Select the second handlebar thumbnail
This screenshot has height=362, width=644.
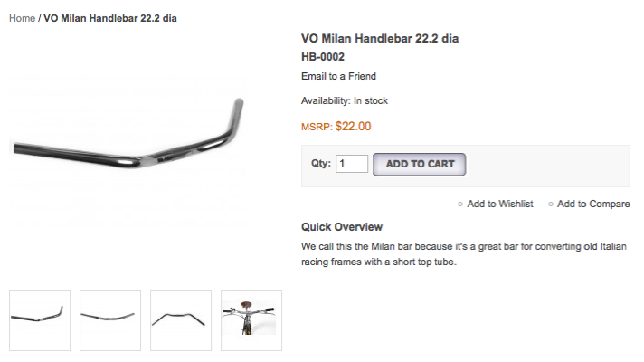tap(110, 319)
